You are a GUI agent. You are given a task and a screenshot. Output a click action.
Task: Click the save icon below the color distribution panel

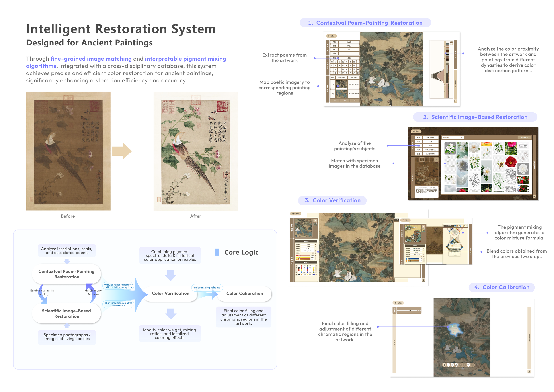tap(455, 101)
